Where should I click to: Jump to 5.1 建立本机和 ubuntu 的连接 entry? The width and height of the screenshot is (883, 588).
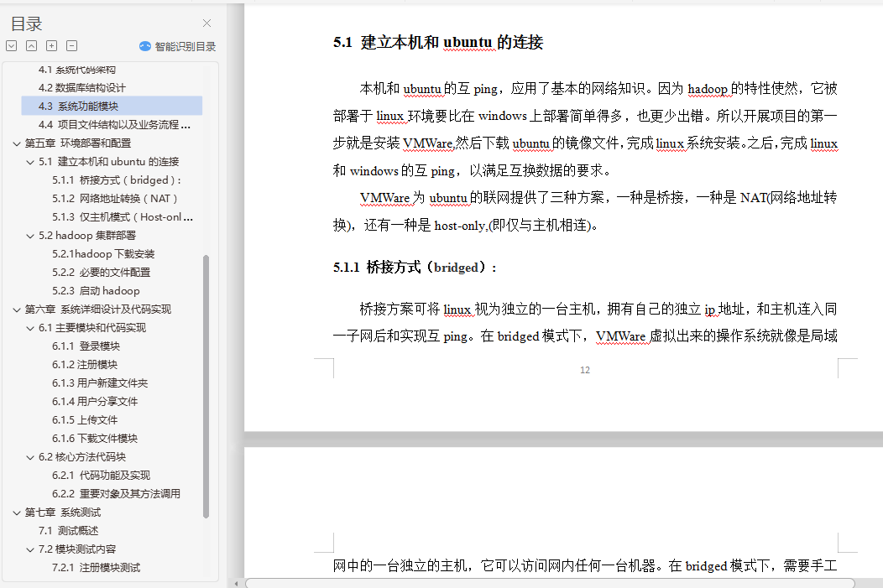pyautogui.click(x=108, y=162)
